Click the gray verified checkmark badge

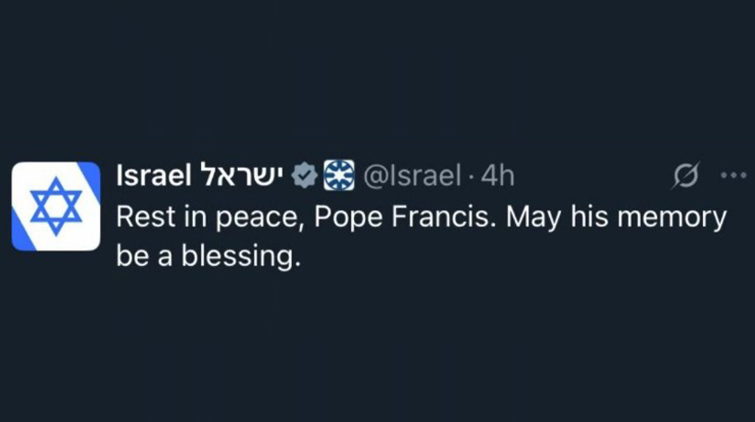pyautogui.click(x=304, y=176)
